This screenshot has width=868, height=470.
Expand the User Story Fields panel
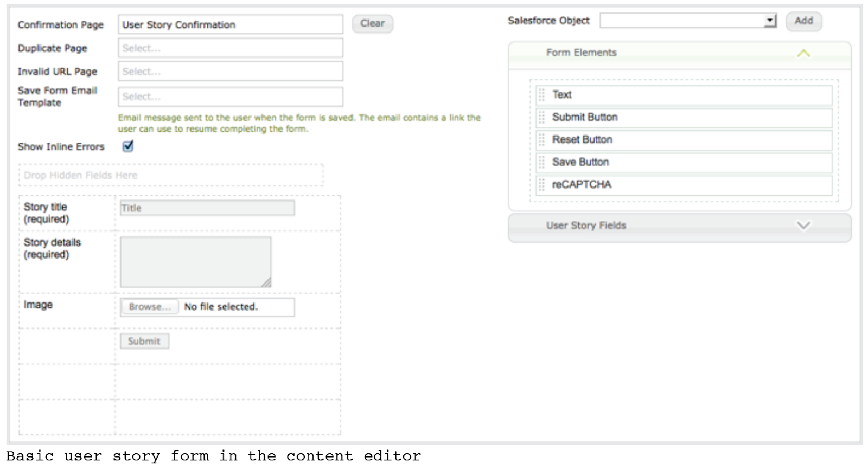click(803, 226)
